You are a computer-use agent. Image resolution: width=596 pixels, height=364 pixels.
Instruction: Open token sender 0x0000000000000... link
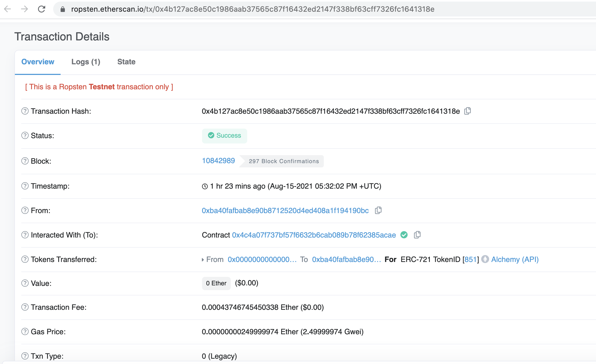[262, 259]
